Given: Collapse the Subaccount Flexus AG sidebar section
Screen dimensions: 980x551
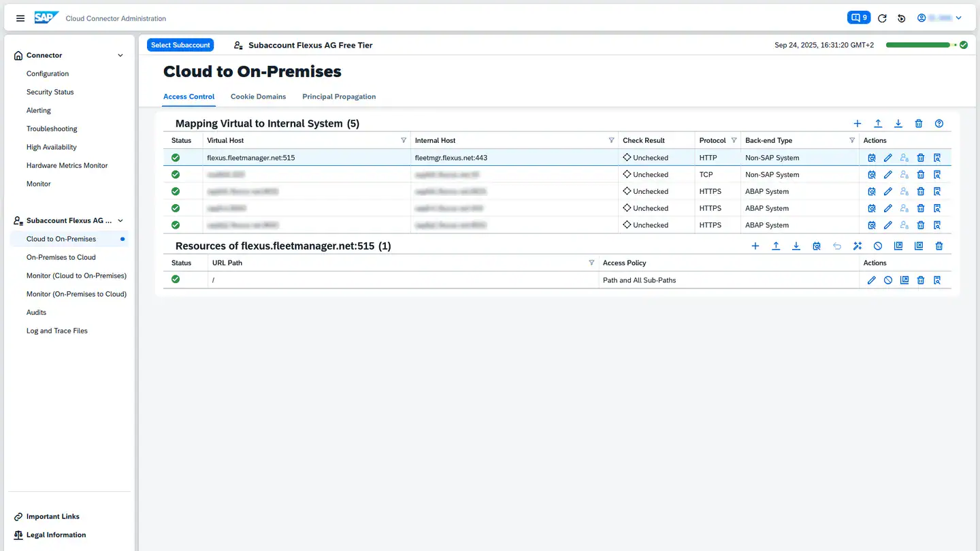Looking at the screenshot, I should (x=120, y=221).
